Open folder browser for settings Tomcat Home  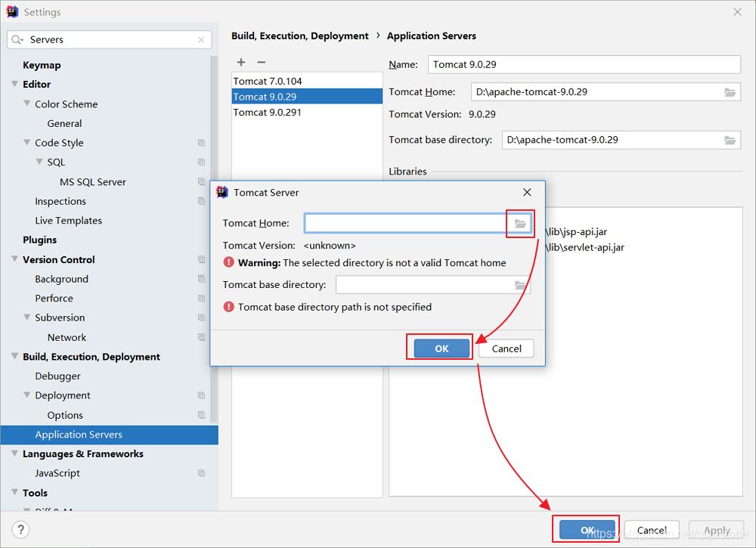[x=730, y=92]
